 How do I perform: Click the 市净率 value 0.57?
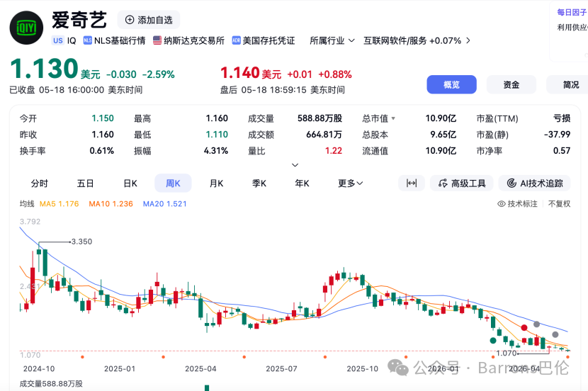pos(562,151)
